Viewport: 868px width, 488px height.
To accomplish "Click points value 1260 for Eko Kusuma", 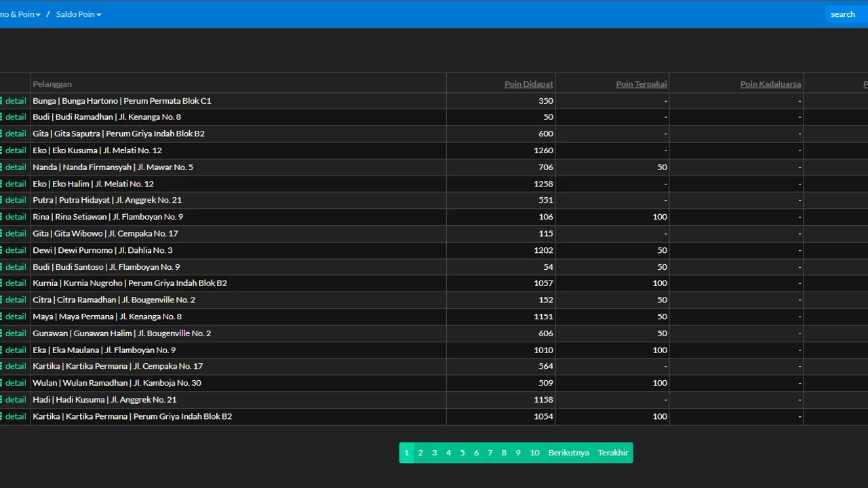I will 543,150.
